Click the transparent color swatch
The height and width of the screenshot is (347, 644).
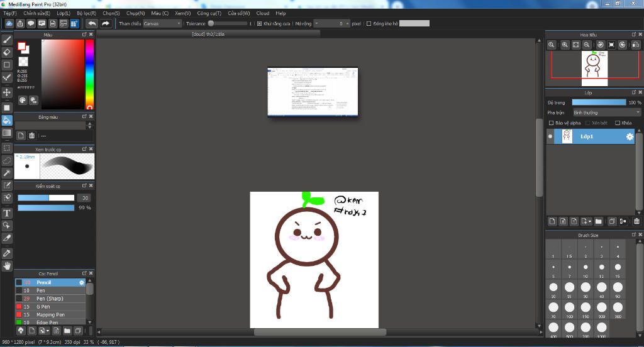(x=23, y=62)
